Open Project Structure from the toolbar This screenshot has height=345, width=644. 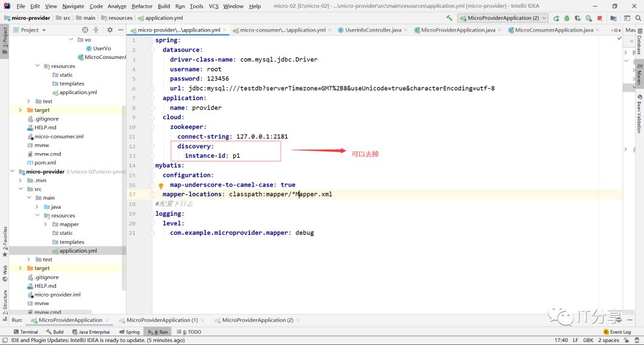(x=613, y=18)
